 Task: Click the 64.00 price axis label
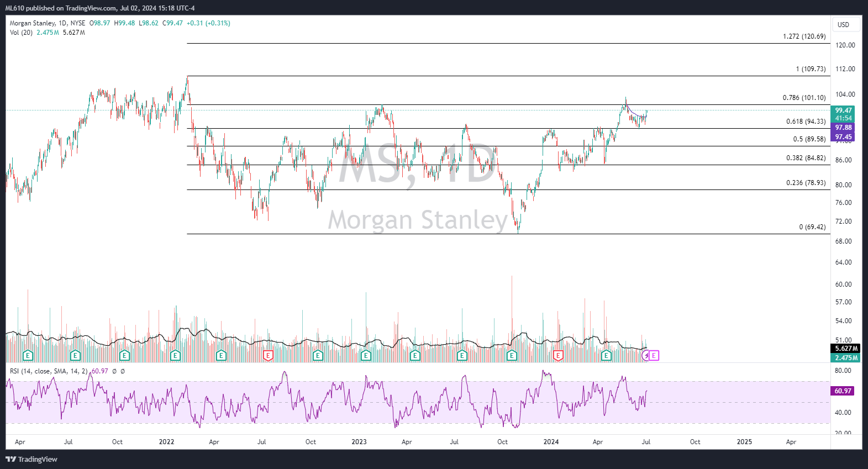(x=844, y=262)
